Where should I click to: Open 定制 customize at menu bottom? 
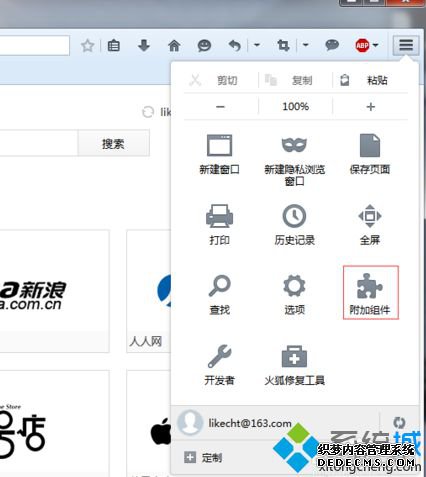coord(203,457)
